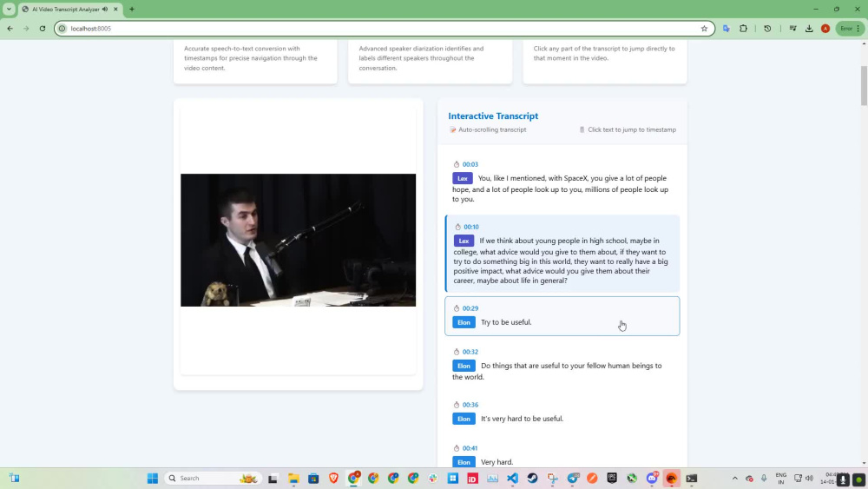Open Brave browser from the taskbar
868x489 pixels.
(333, 479)
